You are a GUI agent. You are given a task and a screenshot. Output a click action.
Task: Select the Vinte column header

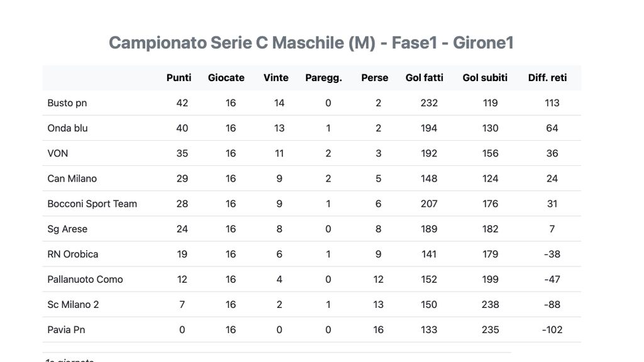(276, 78)
